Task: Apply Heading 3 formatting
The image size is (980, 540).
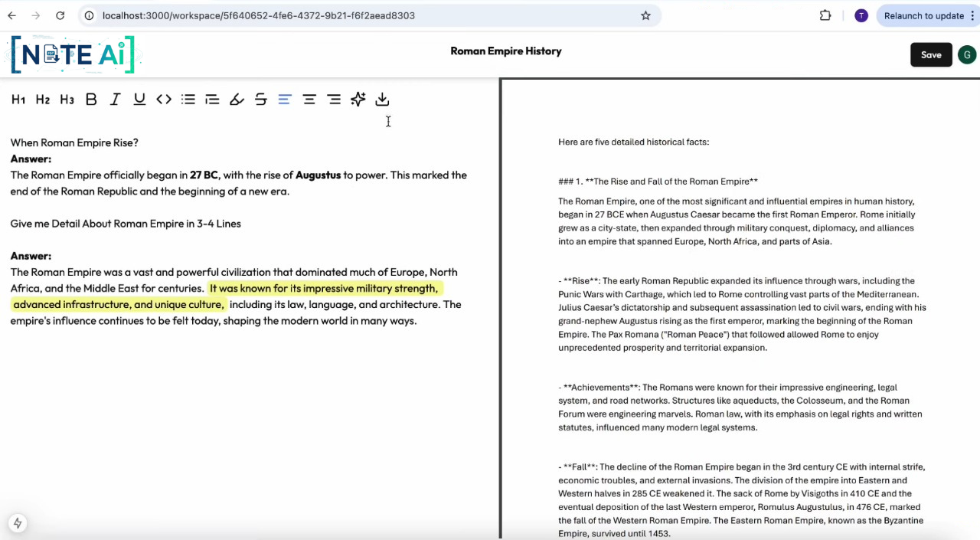Action: pos(67,100)
